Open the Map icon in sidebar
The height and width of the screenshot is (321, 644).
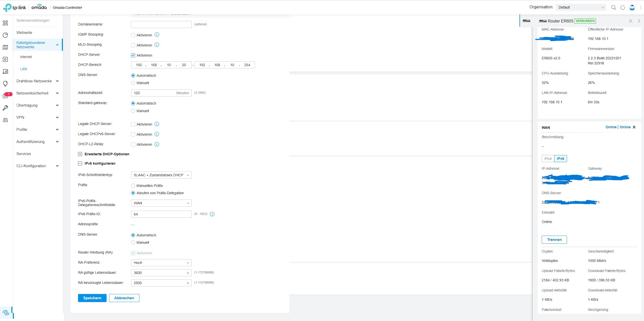tap(5, 47)
